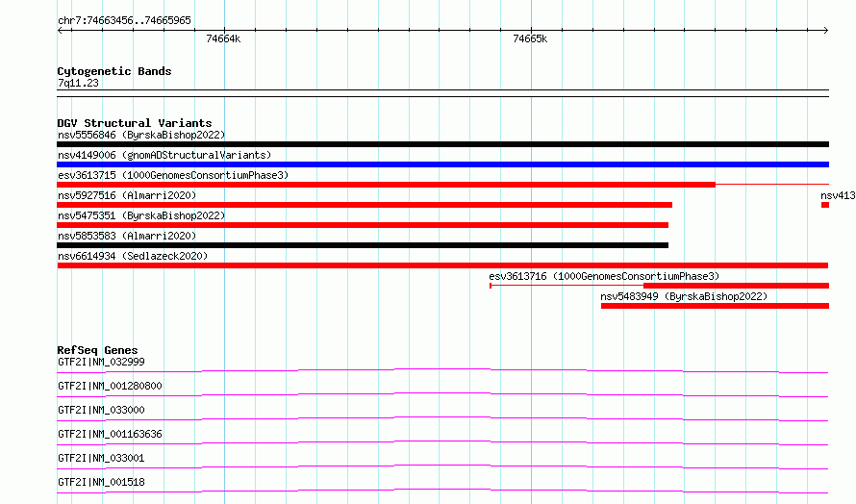Viewport: 856px width, 504px height.
Task: Click the red nsv5475351 variant bar
Action: click(363, 225)
